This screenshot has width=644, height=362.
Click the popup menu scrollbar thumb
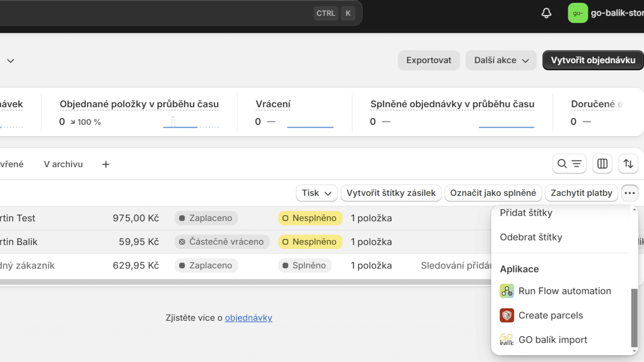[x=634, y=318]
